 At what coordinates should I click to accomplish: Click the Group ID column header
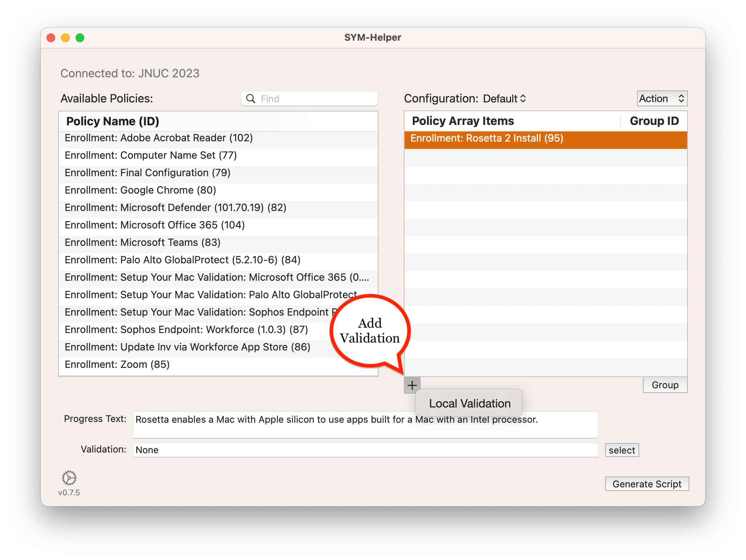pos(654,121)
